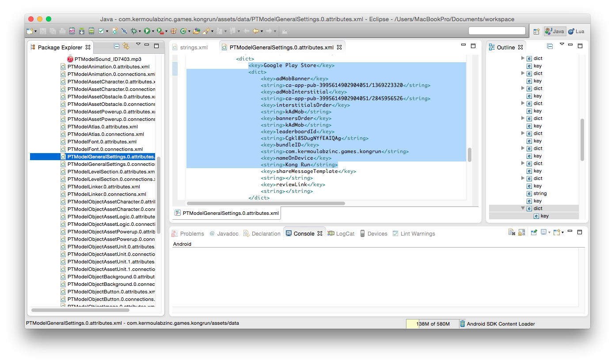Switch to the Devices tab
Viewport: 615px width, 364px height.
(373, 233)
